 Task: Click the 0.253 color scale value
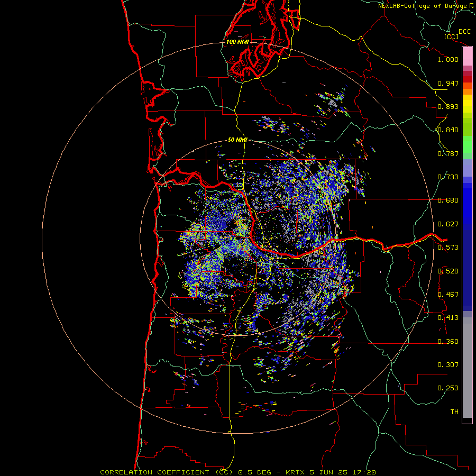coord(448,388)
